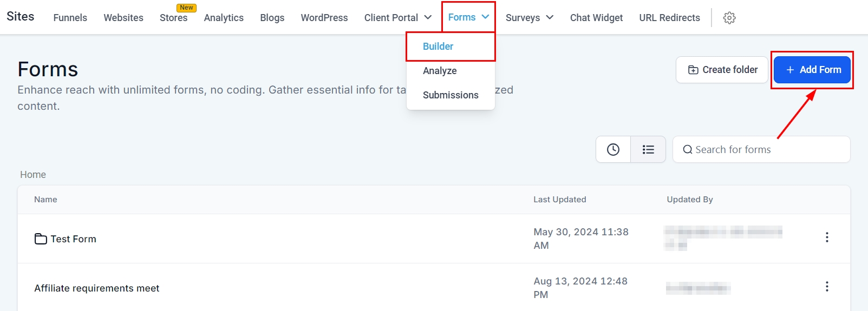This screenshot has height=311, width=868.
Task: Open three-dot menu for Test Form
Action: tap(827, 237)
